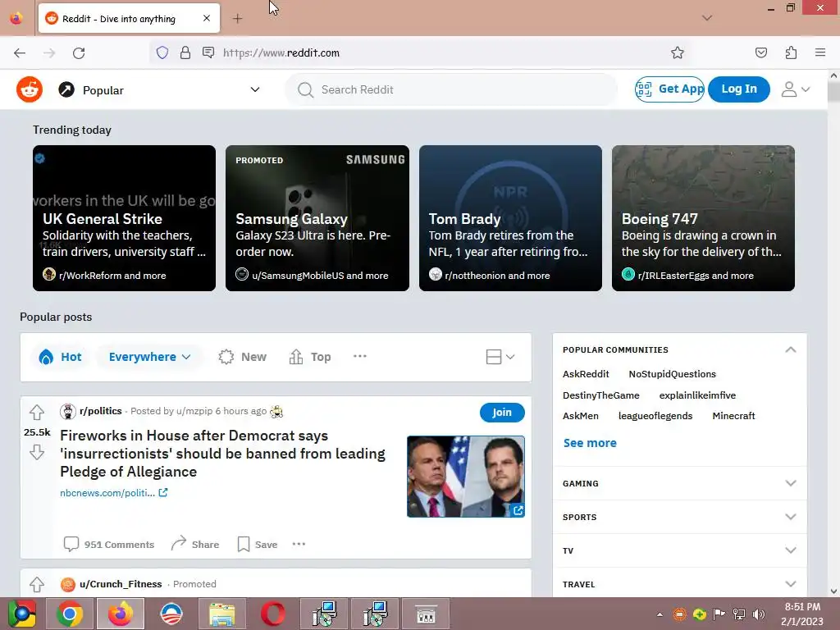The width and height of the screenshot is (840, 630).
Task: Reload the page with refresh icon
Action: coord(79,52)
